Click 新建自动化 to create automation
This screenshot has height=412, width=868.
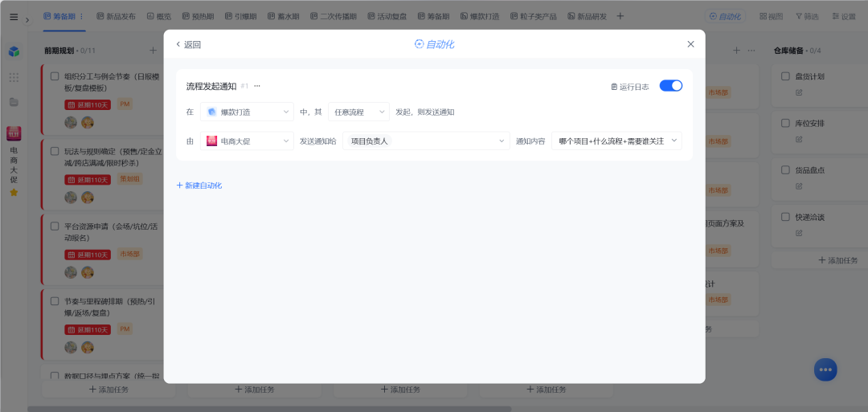(199, 186)
